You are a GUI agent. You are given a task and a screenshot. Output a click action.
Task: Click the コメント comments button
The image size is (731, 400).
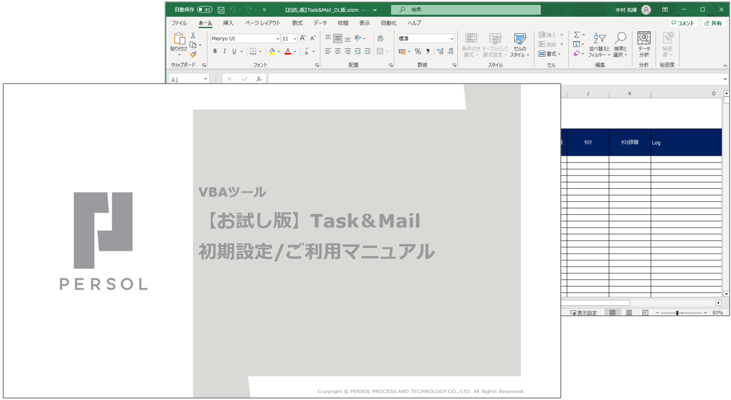[x=683, y=23]
